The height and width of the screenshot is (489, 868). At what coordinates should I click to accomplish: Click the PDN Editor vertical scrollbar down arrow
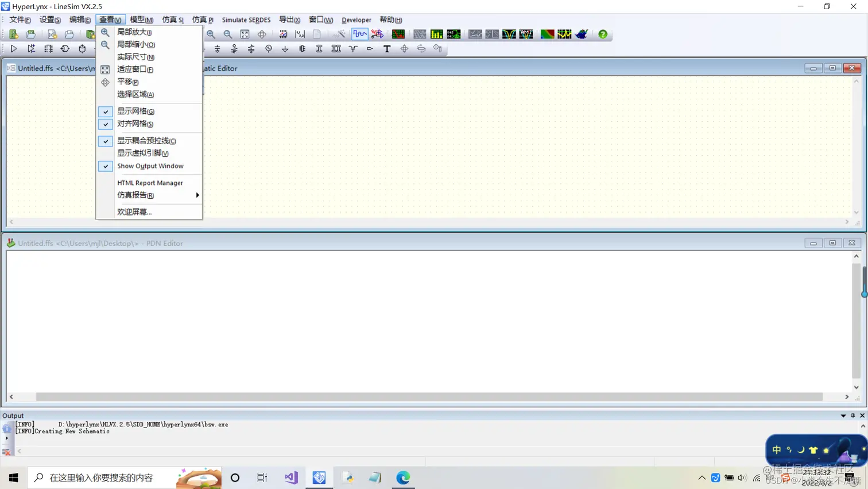[x=857, y=387]
